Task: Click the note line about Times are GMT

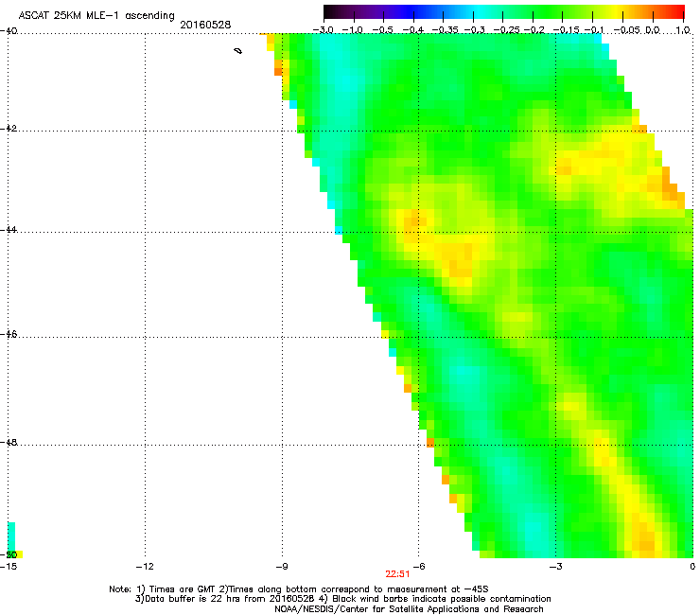Action: [x=299, y=589]
